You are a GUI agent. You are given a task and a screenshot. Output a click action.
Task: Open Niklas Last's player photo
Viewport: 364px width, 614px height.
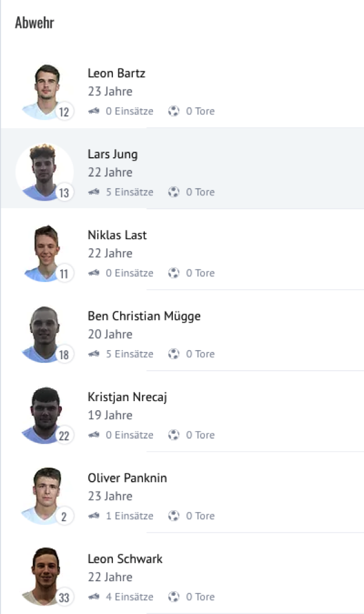(x=44, y=252)
